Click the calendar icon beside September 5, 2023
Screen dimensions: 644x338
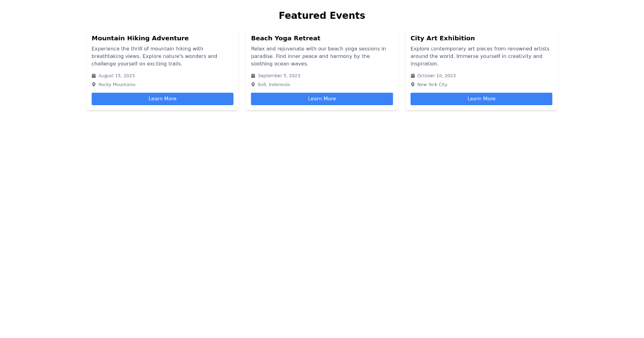click(x=253, y=76)
